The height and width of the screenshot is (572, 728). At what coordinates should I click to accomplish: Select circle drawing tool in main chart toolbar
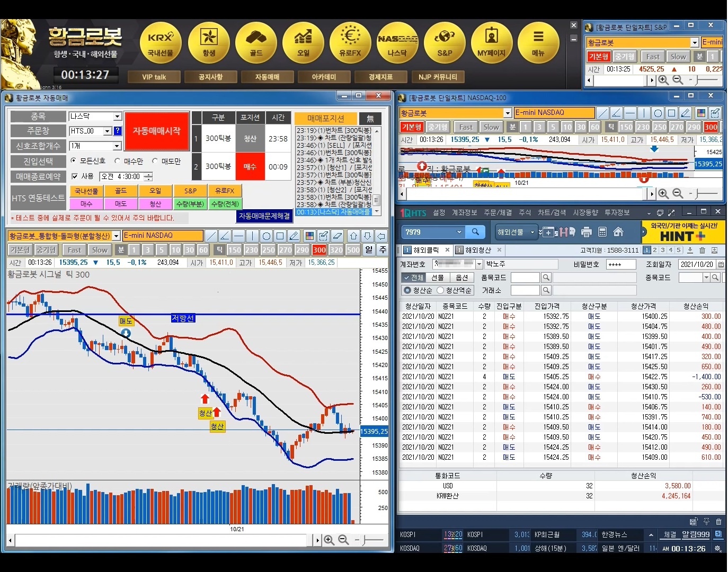266,236
